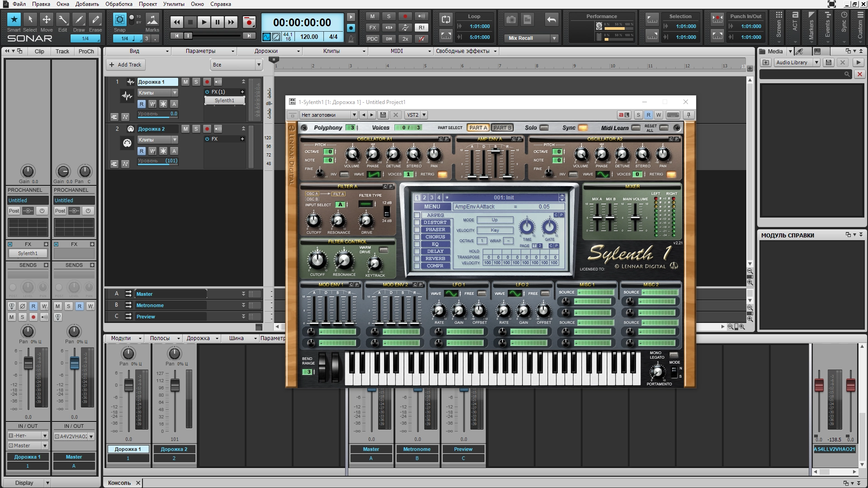Screen dimensions: 868x488
Task: Switch to the ProCh inspector tab
Action: 86,51
